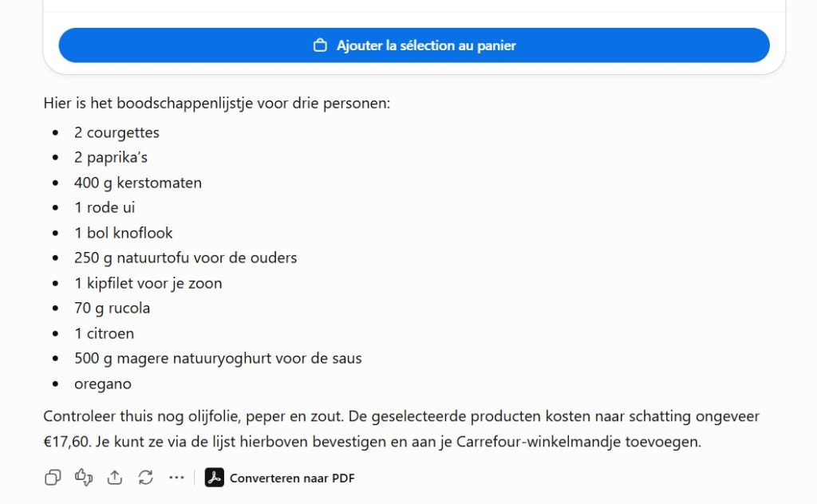This screenshot has width=817, height=504.
Task: Click the Adobe Acrobat PDF icon
Action: tap(214, 478)
